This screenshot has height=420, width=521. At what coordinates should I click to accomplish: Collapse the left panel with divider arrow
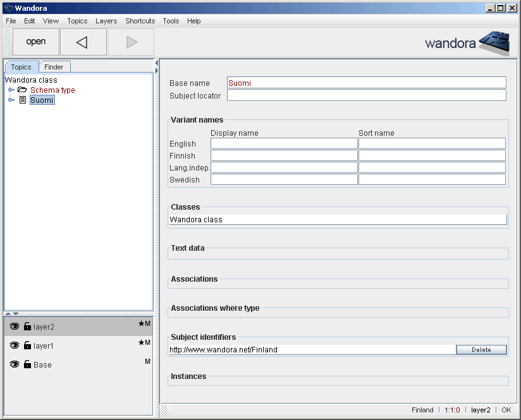[156, 63]
